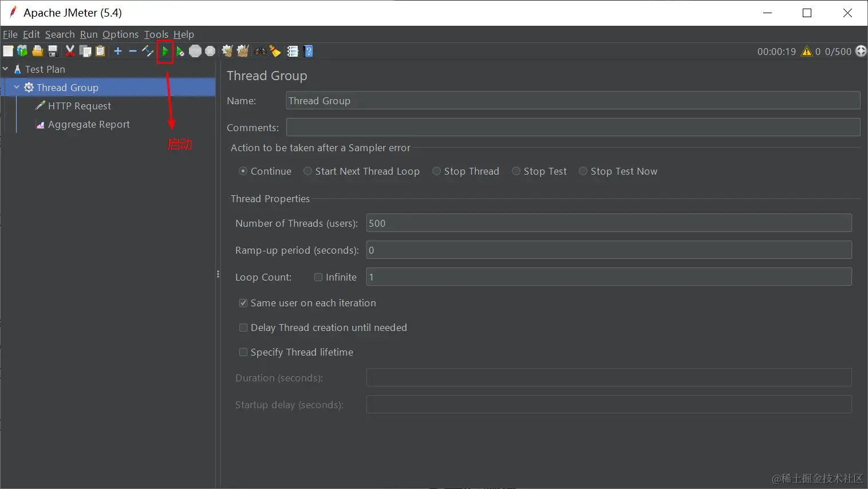Click Start no pauses icon
868x489 pixels.
180,52
